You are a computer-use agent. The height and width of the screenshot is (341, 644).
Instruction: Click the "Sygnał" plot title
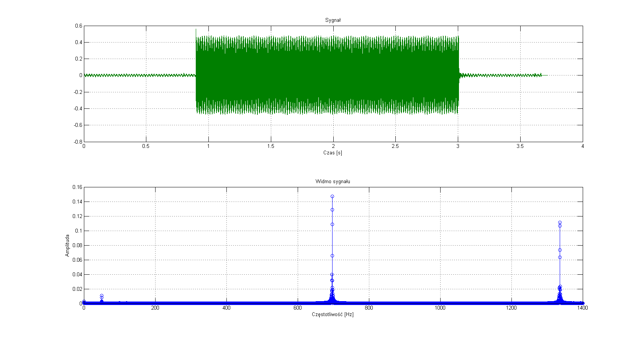(333, 20)
